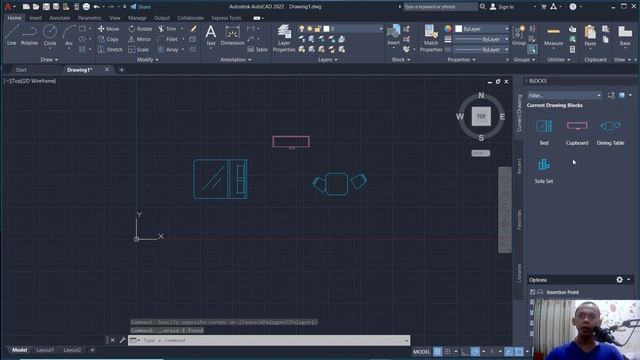
Task: Select the Dimension tool
Action: click(x=232, y=35)
